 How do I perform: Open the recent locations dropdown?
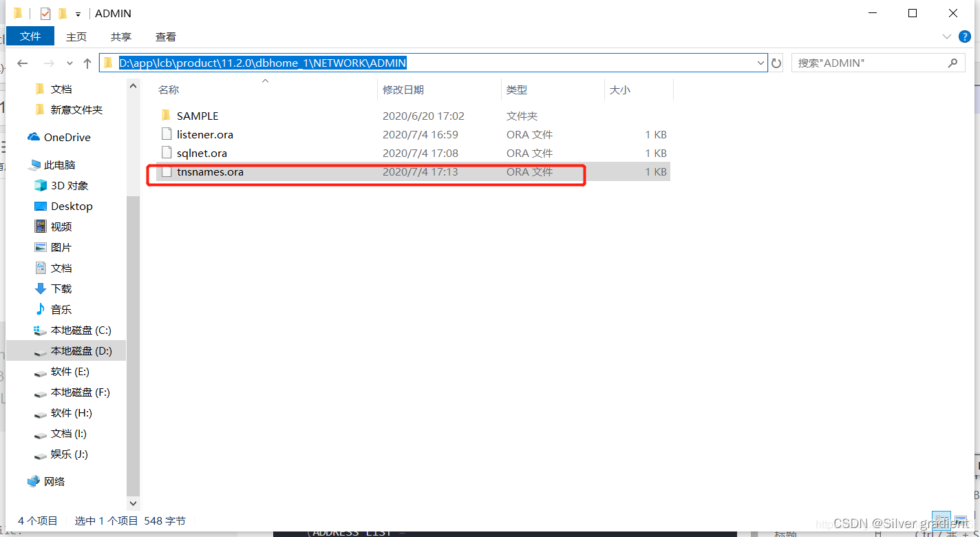tap(70, 63)
